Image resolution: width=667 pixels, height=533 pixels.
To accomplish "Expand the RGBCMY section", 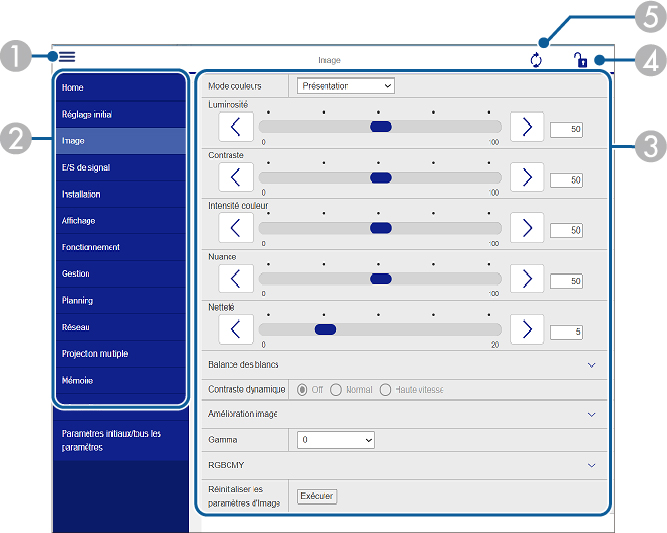I will click(404, 465).
